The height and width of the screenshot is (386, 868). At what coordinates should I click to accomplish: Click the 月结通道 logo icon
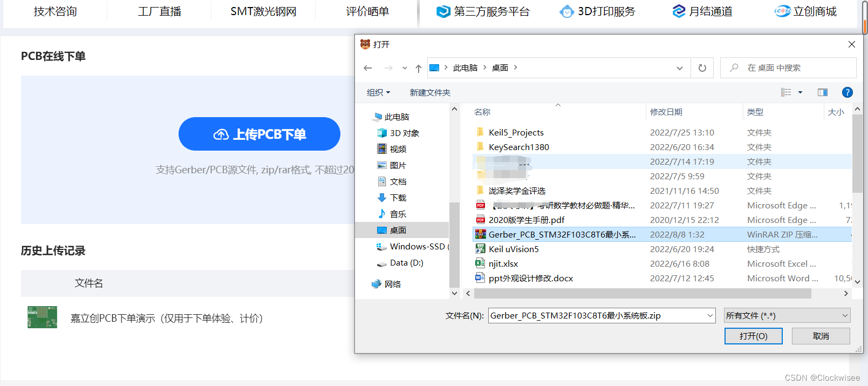[679, 11]
